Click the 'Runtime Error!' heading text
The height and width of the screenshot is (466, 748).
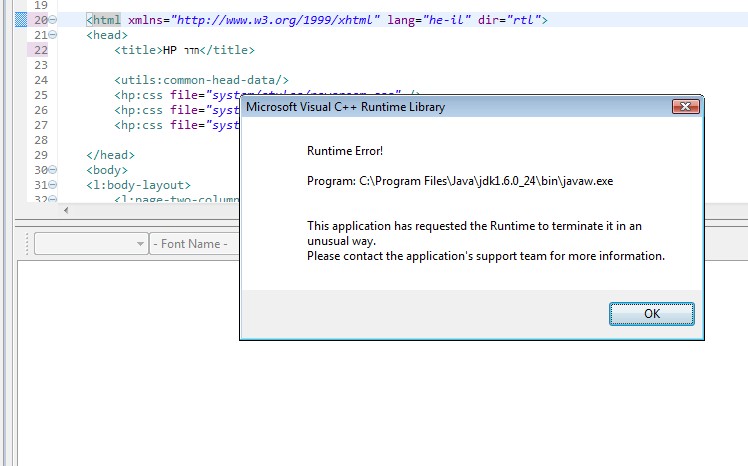[x=345, y=151]
